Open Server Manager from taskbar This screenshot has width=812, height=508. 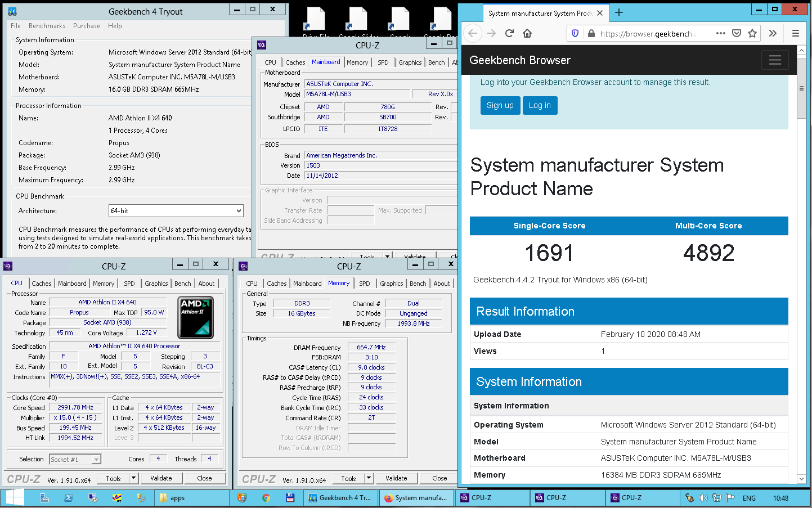coord(44,498)
